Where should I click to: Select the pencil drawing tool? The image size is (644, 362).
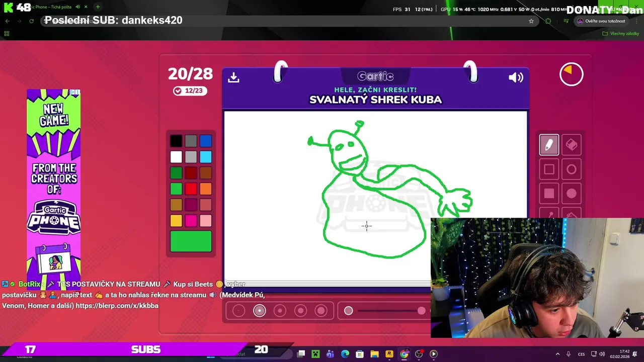coord(549,145)
